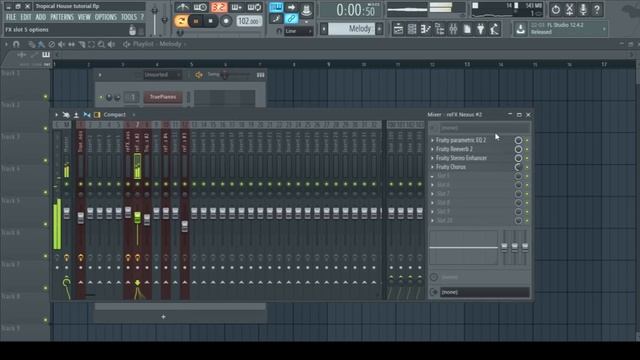The image size is (640, 360).
Task: Open the OPTIONS menu
Action: (106, 17)
